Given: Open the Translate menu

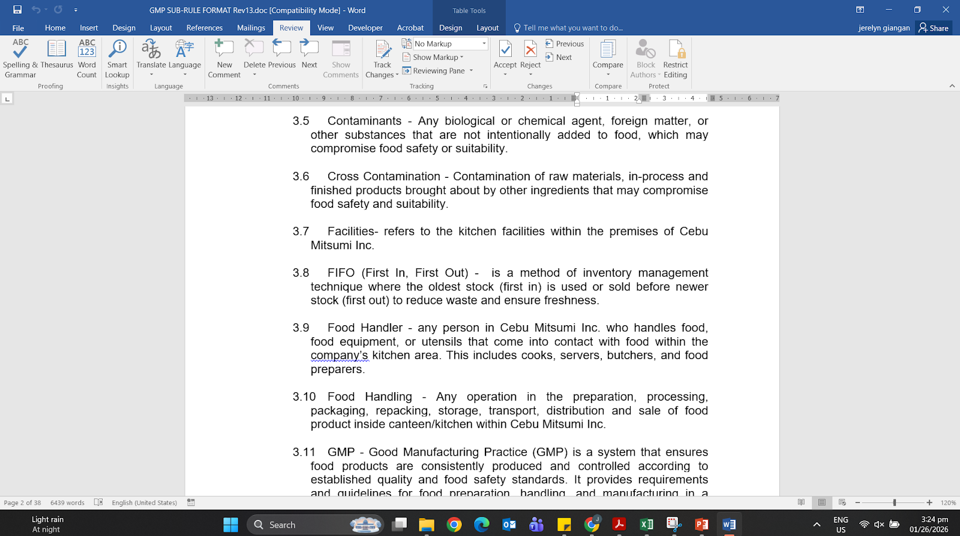Looking at the screenshot, I should coord(151,59).
